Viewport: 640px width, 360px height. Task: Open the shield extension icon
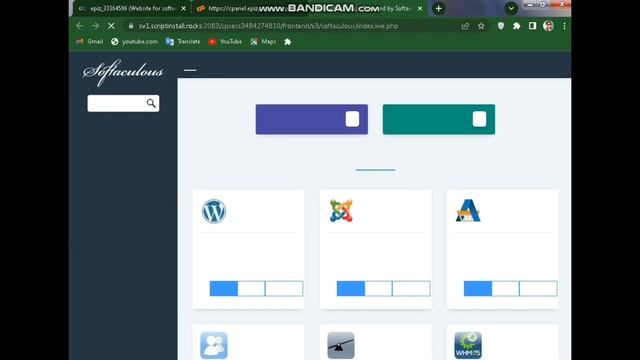click(x=500, y=26)
